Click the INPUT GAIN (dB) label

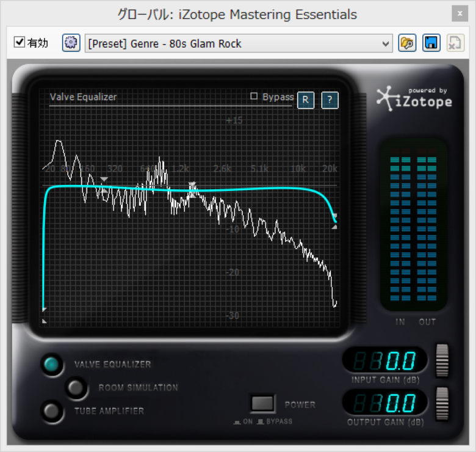click(385, 380)
